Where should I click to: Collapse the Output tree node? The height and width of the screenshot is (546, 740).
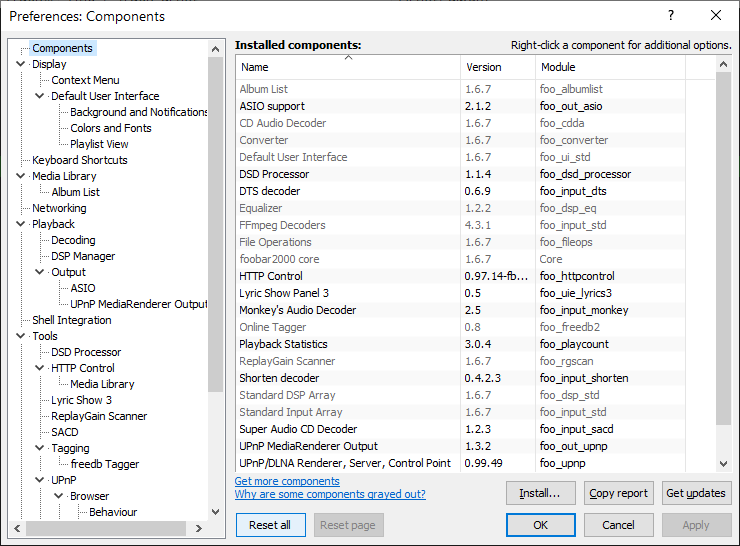[40, 272]
